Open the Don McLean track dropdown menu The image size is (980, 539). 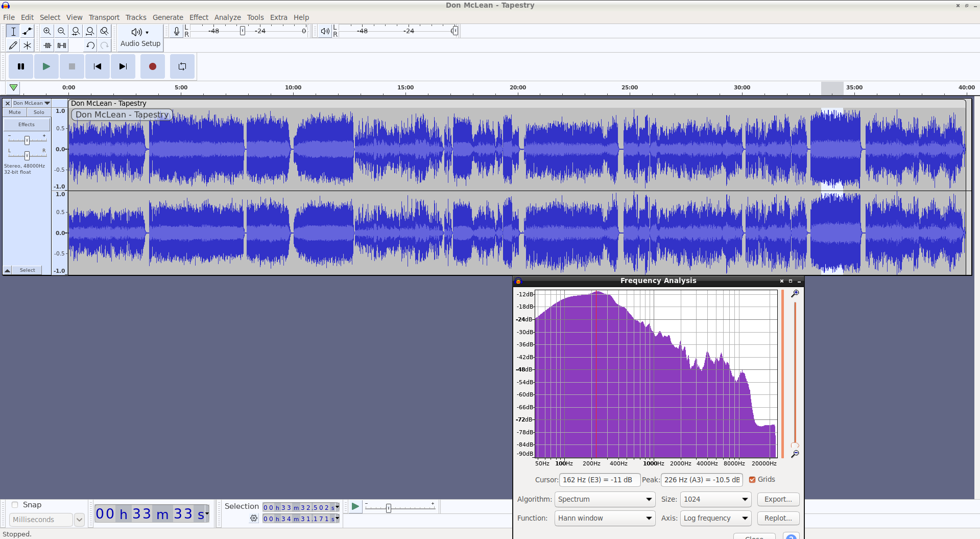[x=31, y=103]
